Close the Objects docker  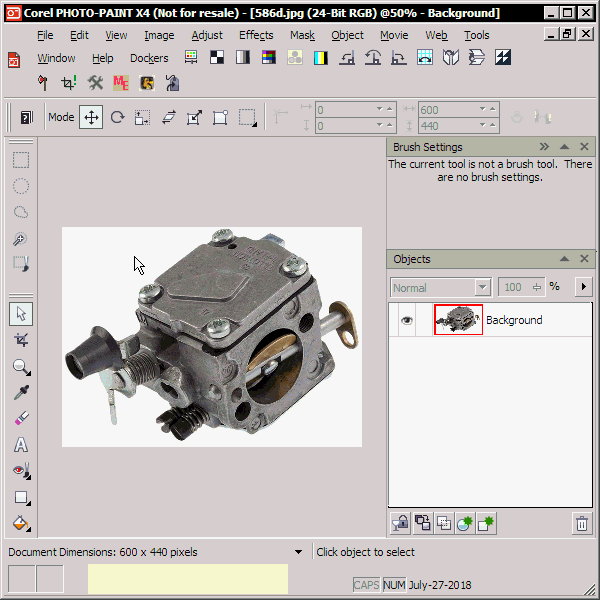(x=584, y=259)
